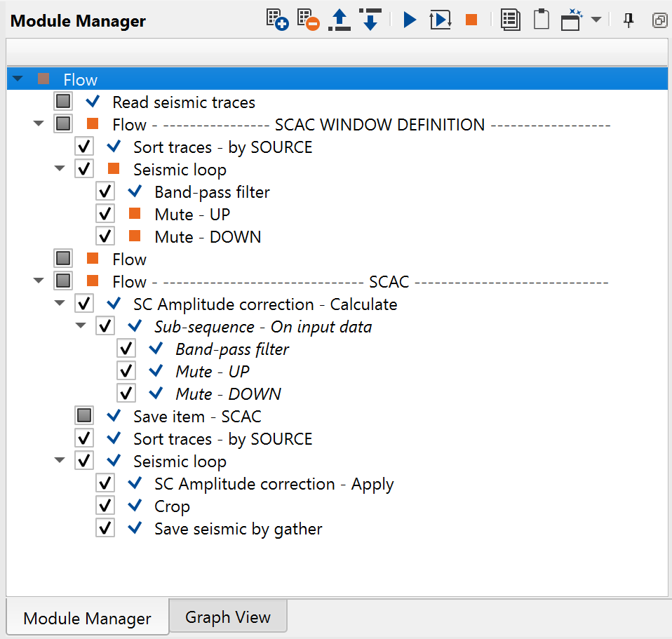672x639 pixels.
Task: Stop execution with the orange stop button
Action: pos(471,20)
